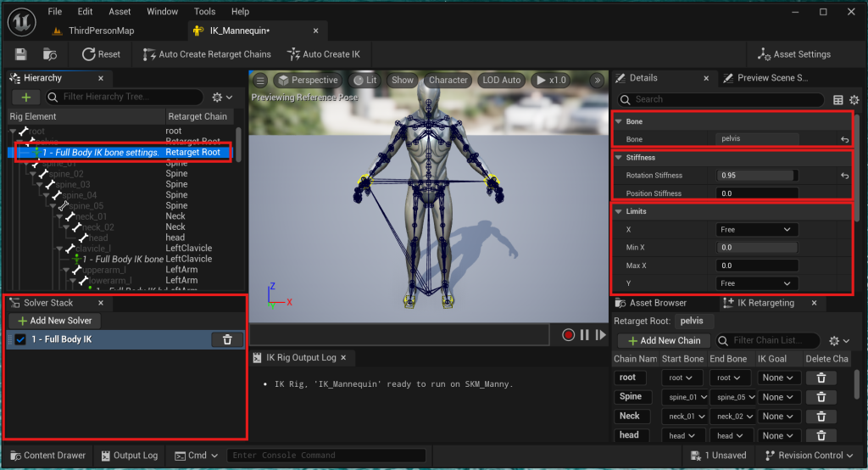Select the spine_04 bone row
Image resolution: width=868 pixels, height=470 pixels.
[x=122, y=195]
